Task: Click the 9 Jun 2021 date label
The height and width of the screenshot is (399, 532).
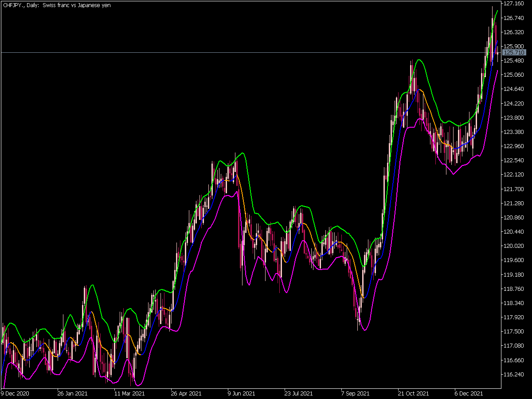Action: pyautogui.click(x=242, y=393)
